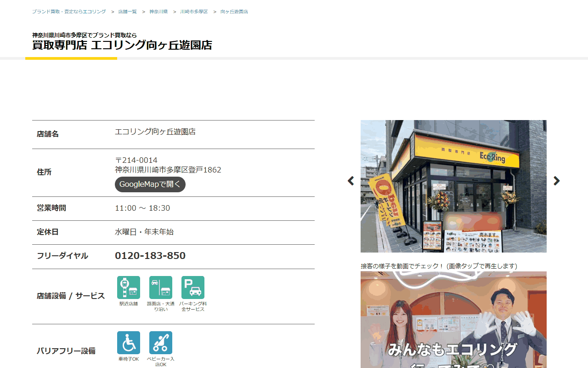Screen dimensions: 588x368
Task: Show next storefront photo with right arrow
Action: click(x=556, y=181)
